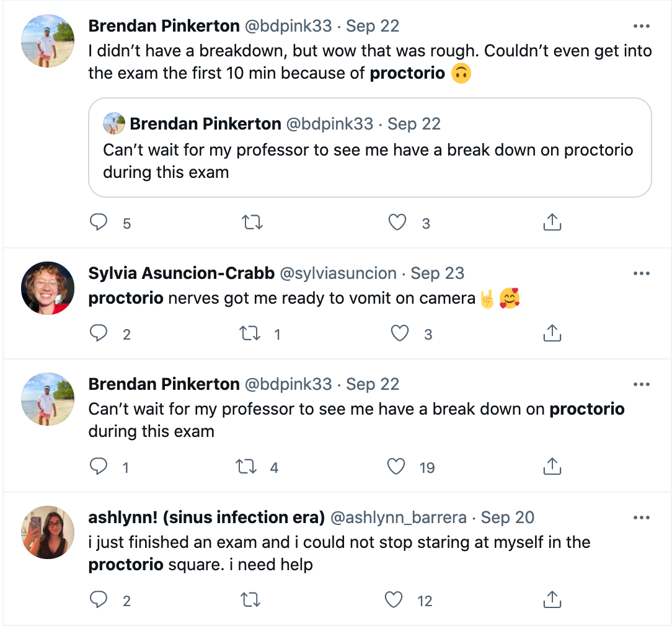Retweet Brendan's "didn't have a breakdown" tweet
Screen dimensions: 672x626
pos(252,223)
